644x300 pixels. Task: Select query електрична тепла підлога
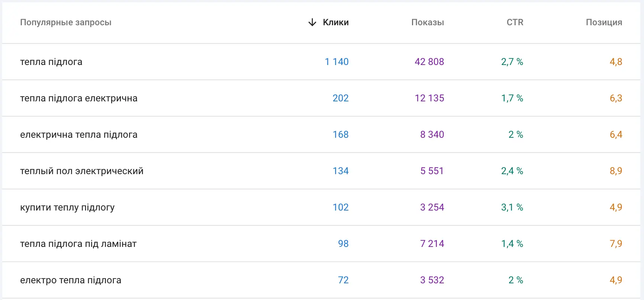[x=78, y=134]
